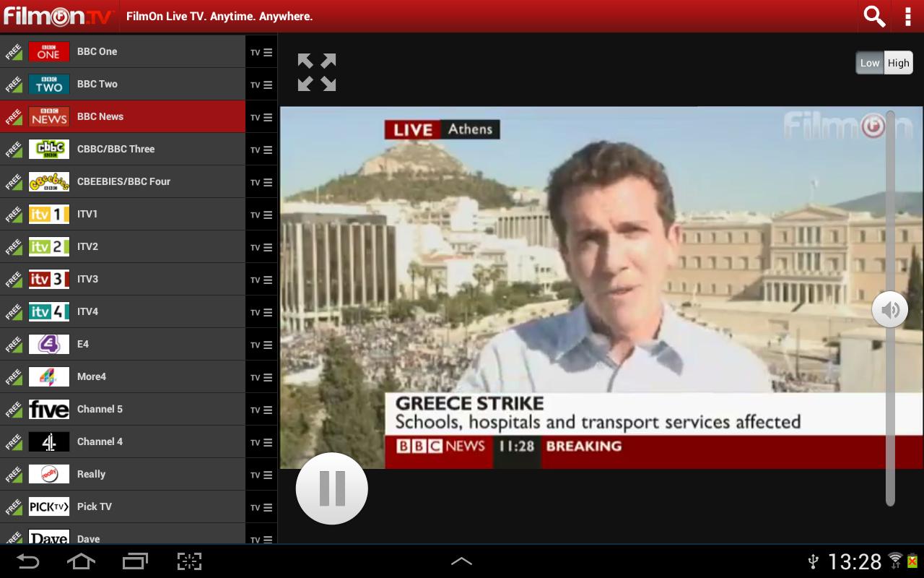Mute audio with the speaker icon
924x578 pixels.
tap(889, 310)
